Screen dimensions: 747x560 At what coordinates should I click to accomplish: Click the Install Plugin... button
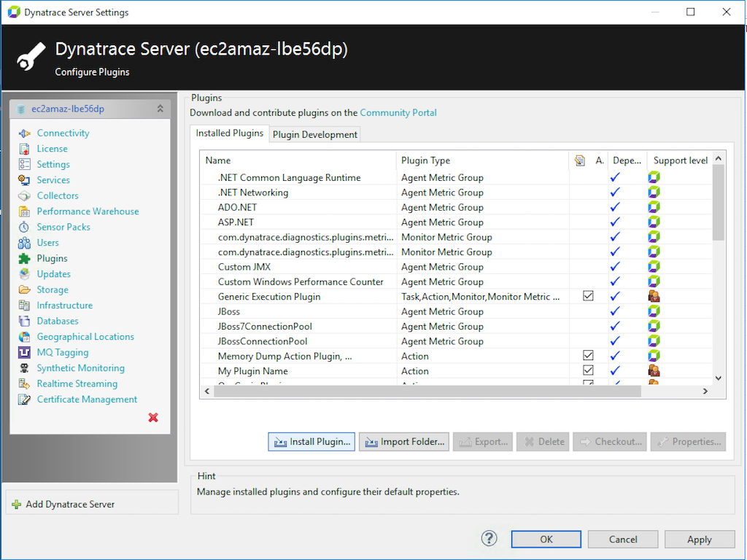point(311,442)
